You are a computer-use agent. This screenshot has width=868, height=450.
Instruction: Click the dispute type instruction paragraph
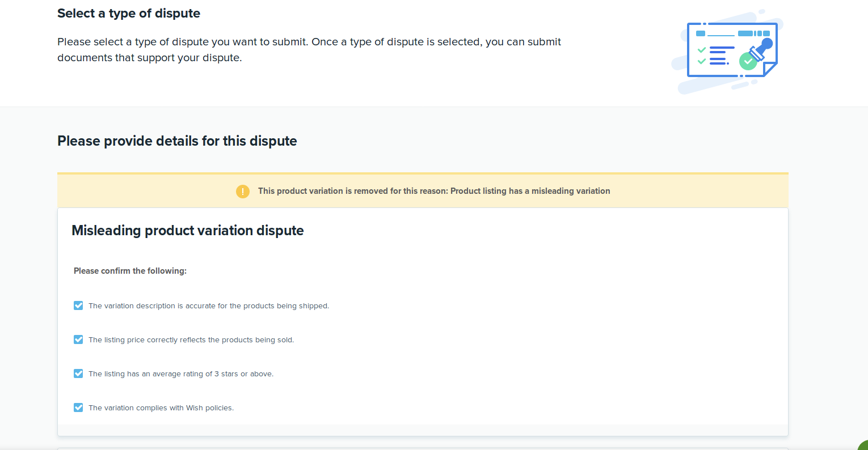pyautogui.click(x=309, y=50)
